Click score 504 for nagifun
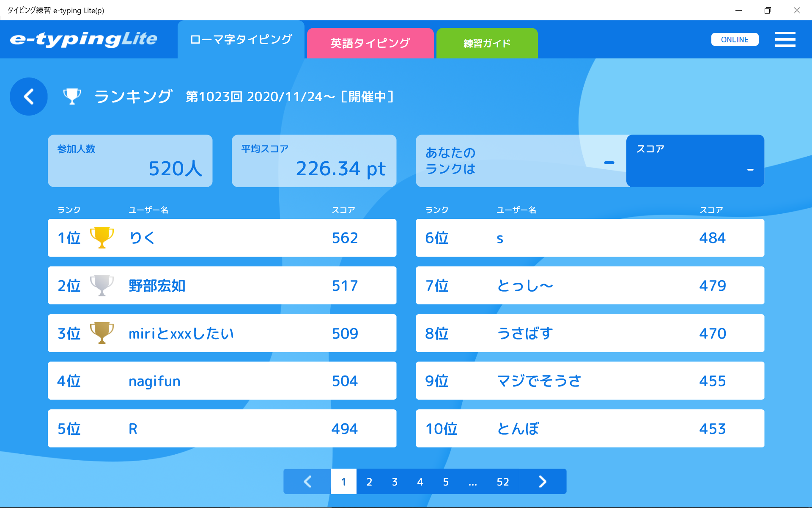Viewport: 812px width, 508px height. pyautogui.click(x=345, y=381)
